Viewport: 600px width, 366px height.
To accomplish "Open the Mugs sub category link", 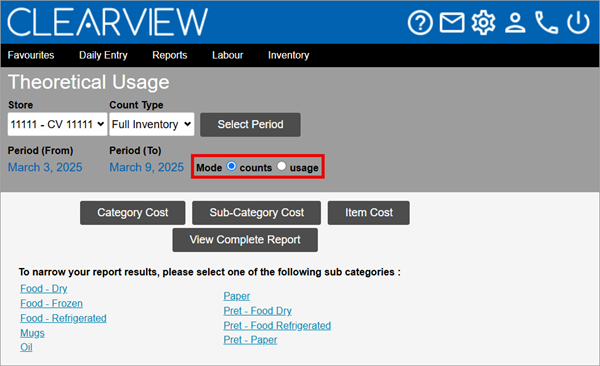I will pos(32,333).
